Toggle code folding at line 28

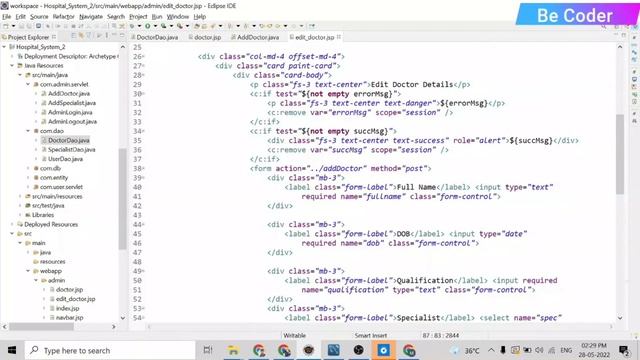coord(144,75)
